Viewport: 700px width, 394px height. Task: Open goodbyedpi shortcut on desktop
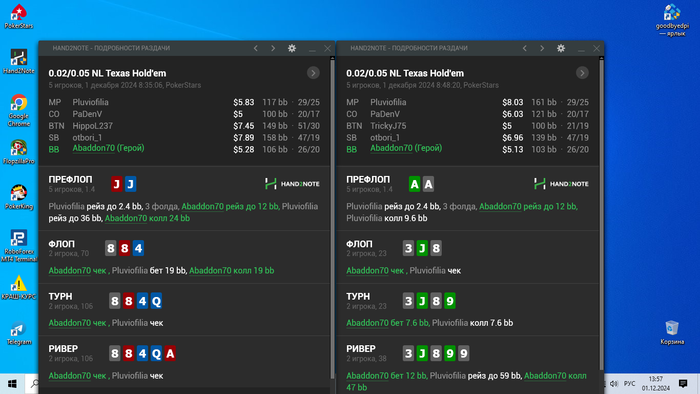click(672, 20)
